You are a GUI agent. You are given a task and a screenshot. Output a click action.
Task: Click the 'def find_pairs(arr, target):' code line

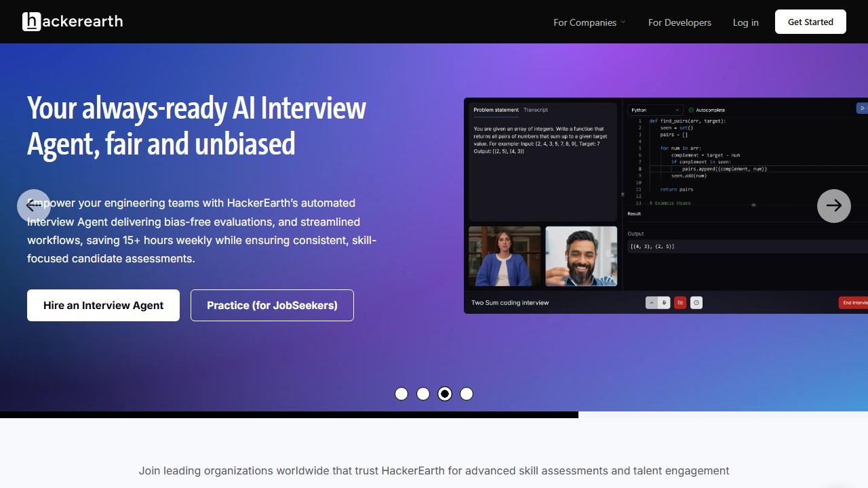pos(687,121)
